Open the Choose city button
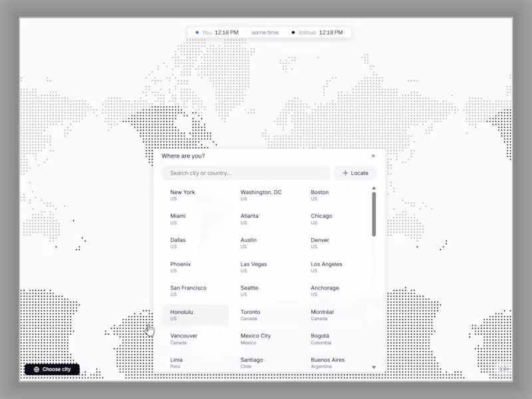532x399 pixels. pos(53,369)
